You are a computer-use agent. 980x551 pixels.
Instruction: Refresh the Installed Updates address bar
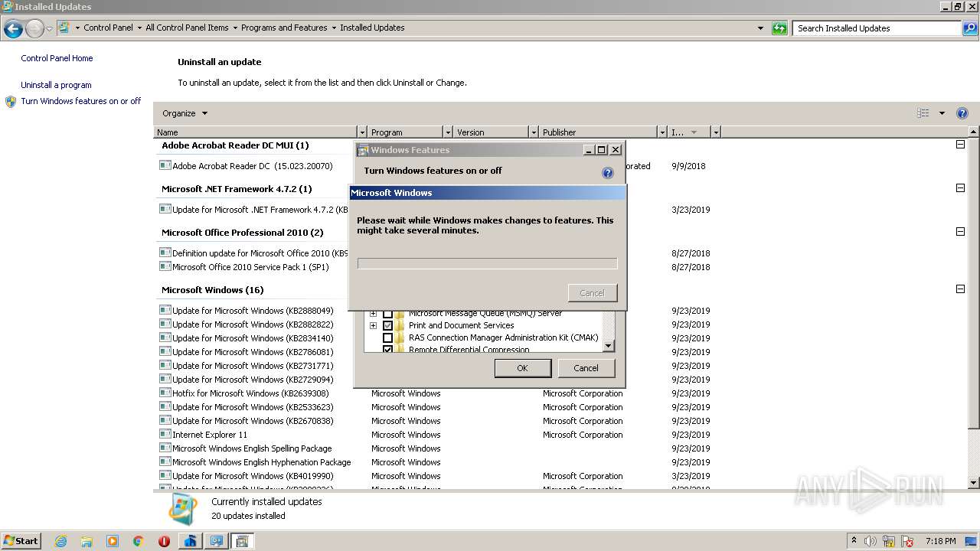pos(779,28)
